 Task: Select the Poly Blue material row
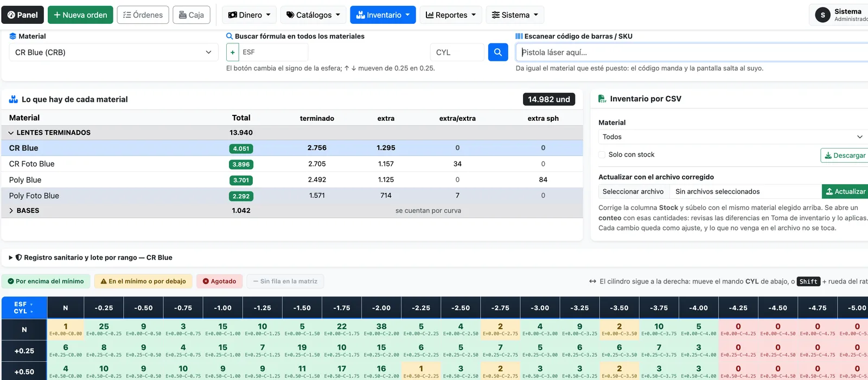tap(292, 180)
